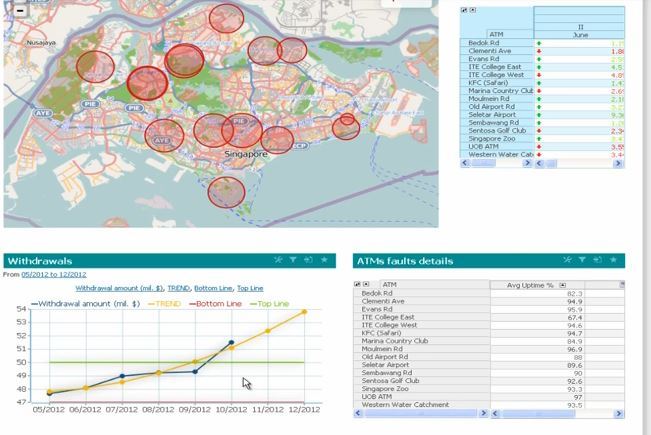Viewport: 651px width, 435px height.
Task: Zoom out the map with the minus button
Action: (x=20, y=10)
